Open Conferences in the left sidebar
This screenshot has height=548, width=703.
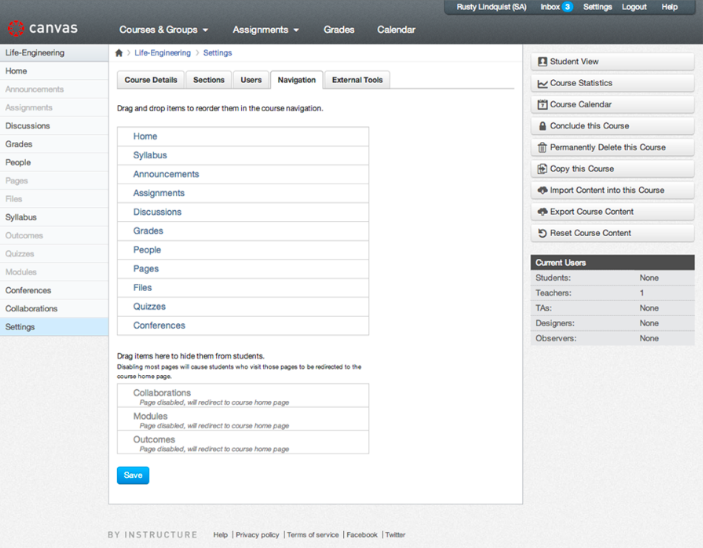54,290
